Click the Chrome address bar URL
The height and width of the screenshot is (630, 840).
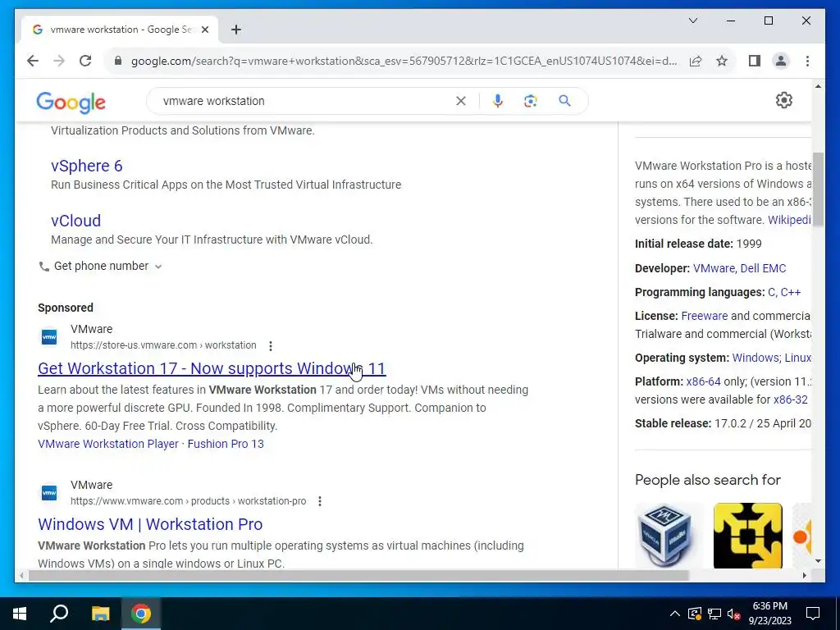[x=404, y=61]
